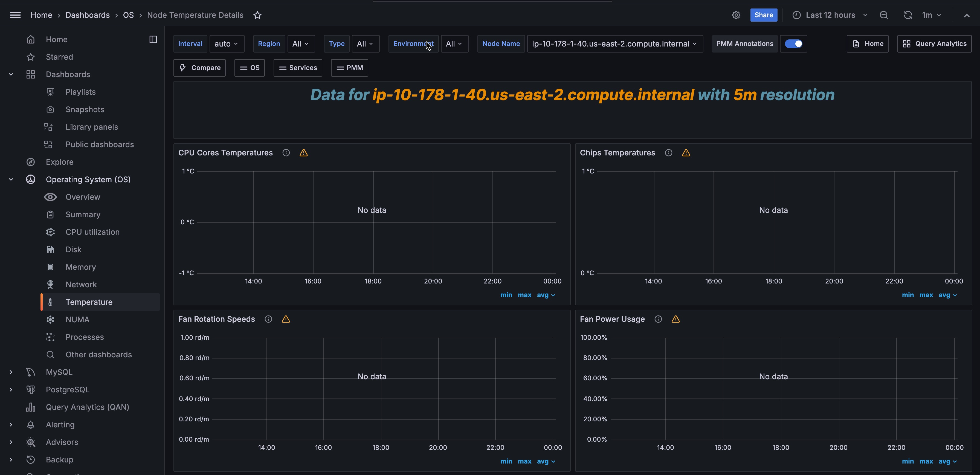
Task: Open the Interval auto dropdown
Action: click(226, 44)
